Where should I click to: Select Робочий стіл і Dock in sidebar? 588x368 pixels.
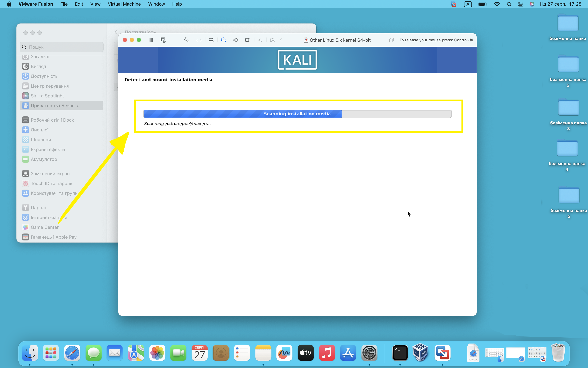point(61,120)
